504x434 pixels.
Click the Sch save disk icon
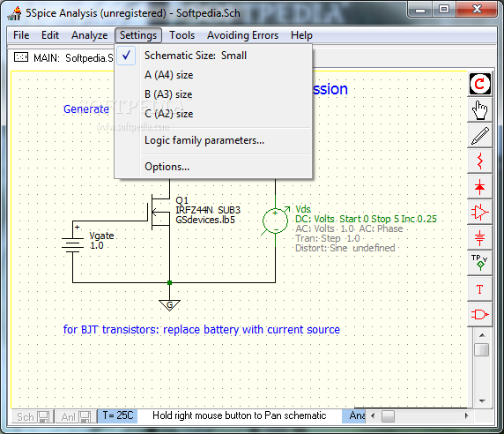coord(43,417)
